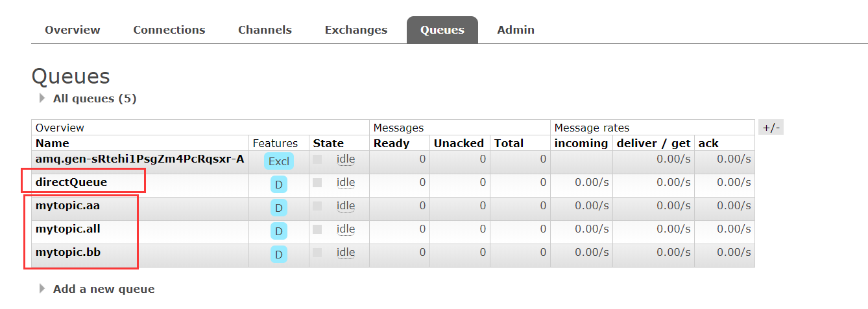Image resolution: width=868 pixels, height=309 pixels.
Task: Click the Excl feature badge
Action: (x=279, y=161)
